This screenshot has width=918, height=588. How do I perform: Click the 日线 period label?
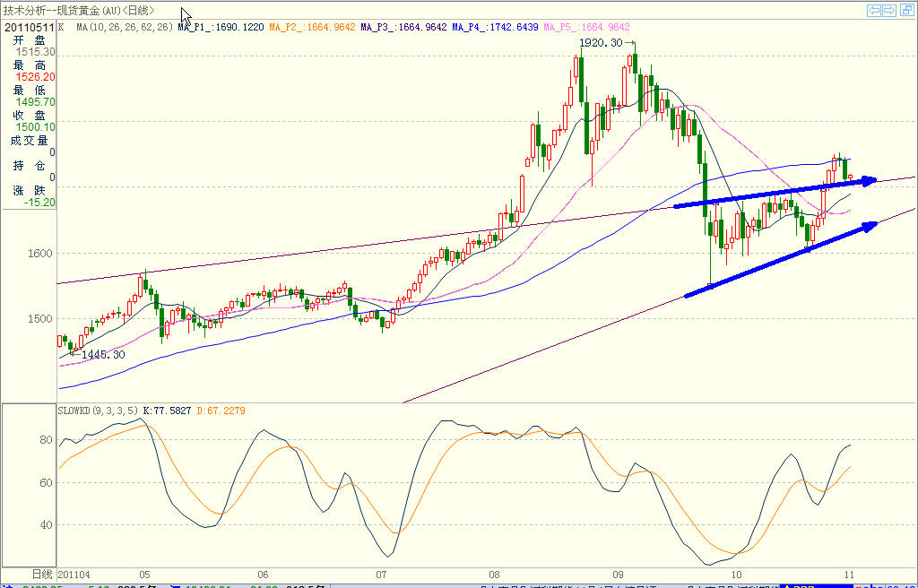[41, 575]
